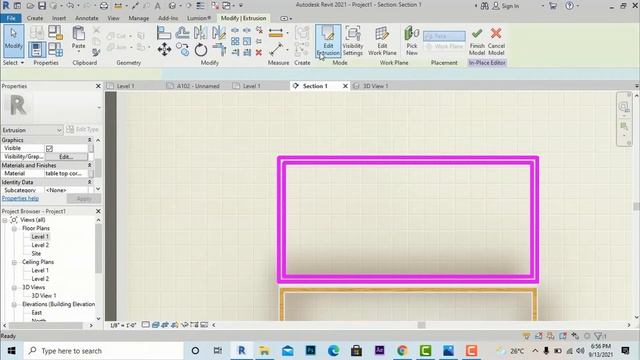Click the Save icon in quick access toolbar
This screenshot has width=640, height=360.
42,6
